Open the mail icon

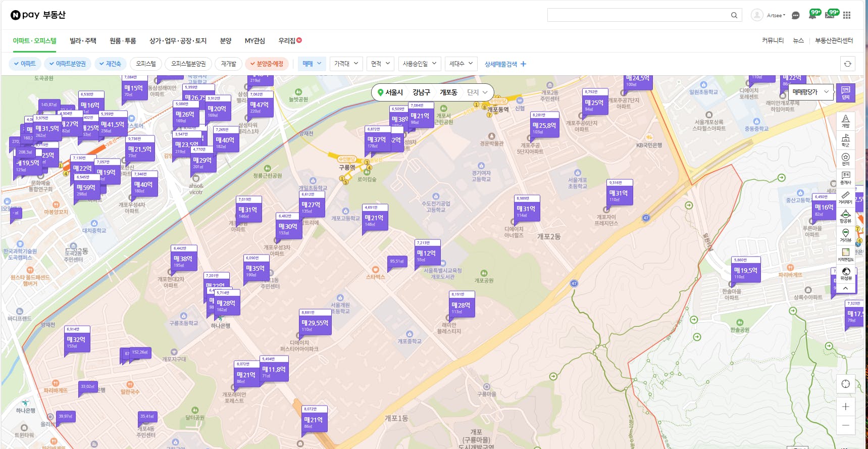tap(830, 15)
